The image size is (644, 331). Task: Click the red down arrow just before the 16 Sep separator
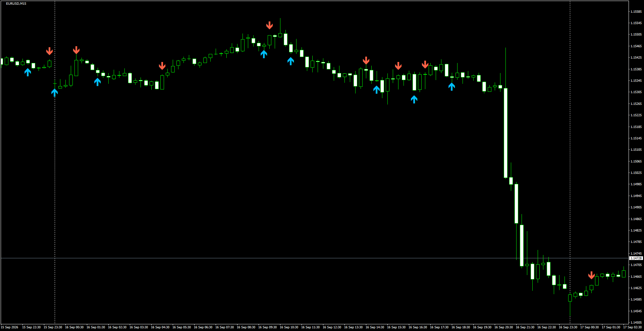click(49, 51)
